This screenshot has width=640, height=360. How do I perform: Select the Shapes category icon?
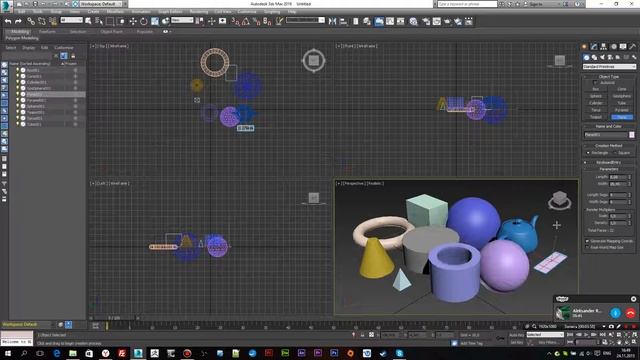click(594, 57)
